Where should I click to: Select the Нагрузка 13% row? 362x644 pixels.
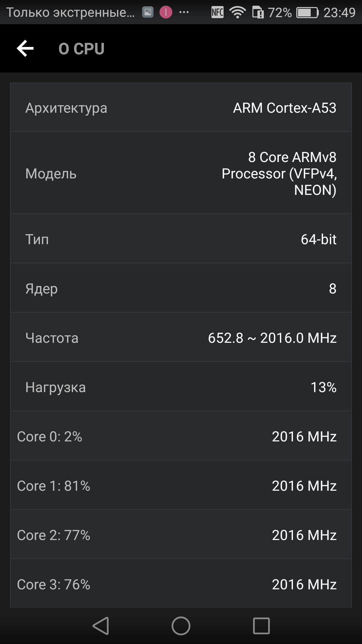tap(181, 387)
